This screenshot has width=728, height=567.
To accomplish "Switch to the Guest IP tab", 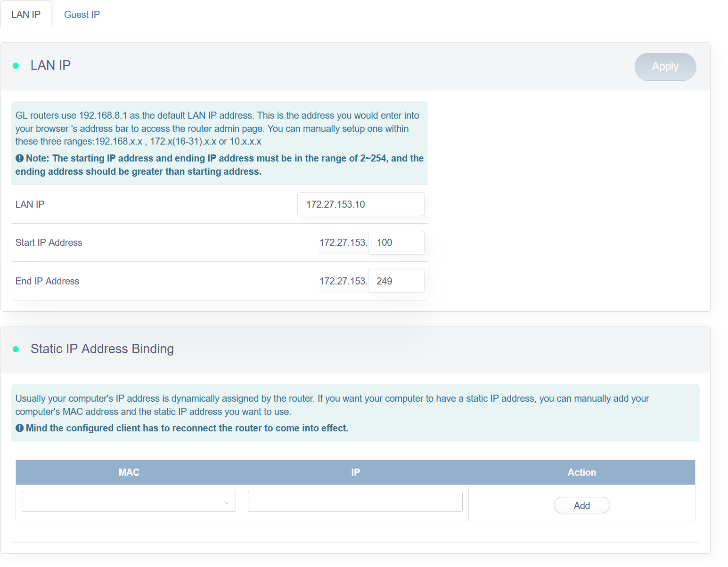I will (x=82, y=14).
